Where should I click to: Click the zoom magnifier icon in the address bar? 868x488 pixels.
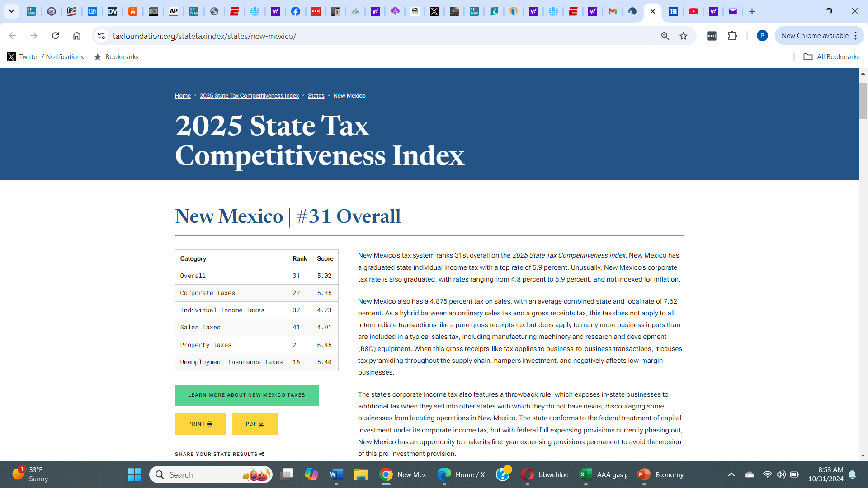[665, 36]
